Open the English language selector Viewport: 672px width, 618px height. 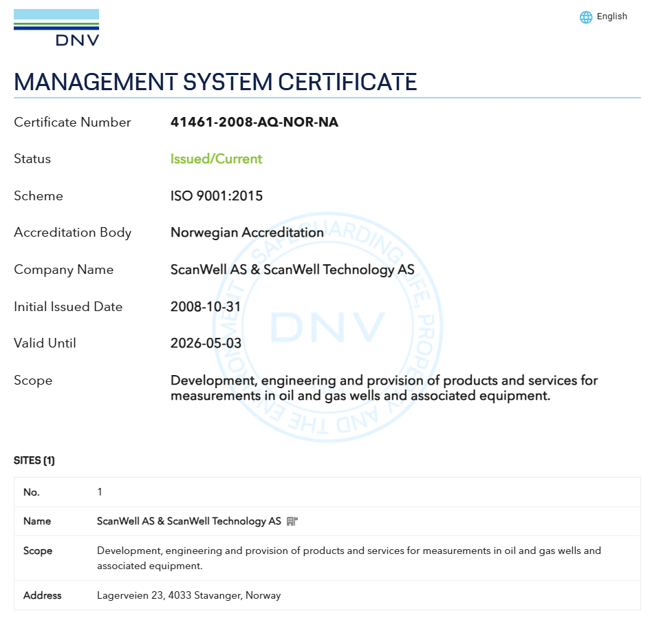coord(611,17)
